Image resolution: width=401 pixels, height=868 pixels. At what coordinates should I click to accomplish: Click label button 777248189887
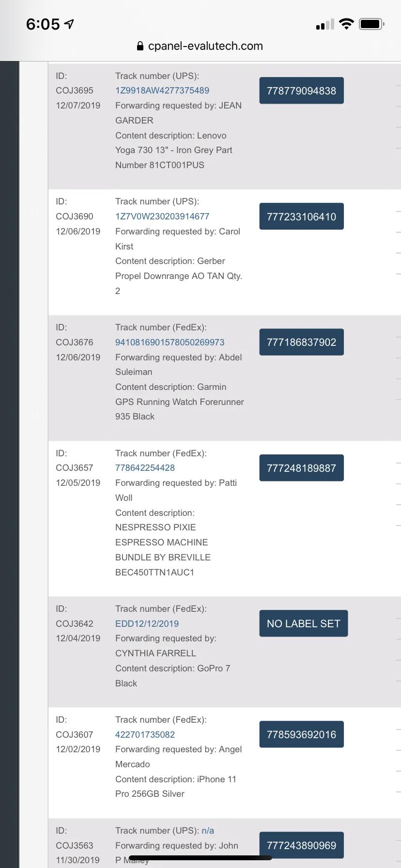(302, 468)
